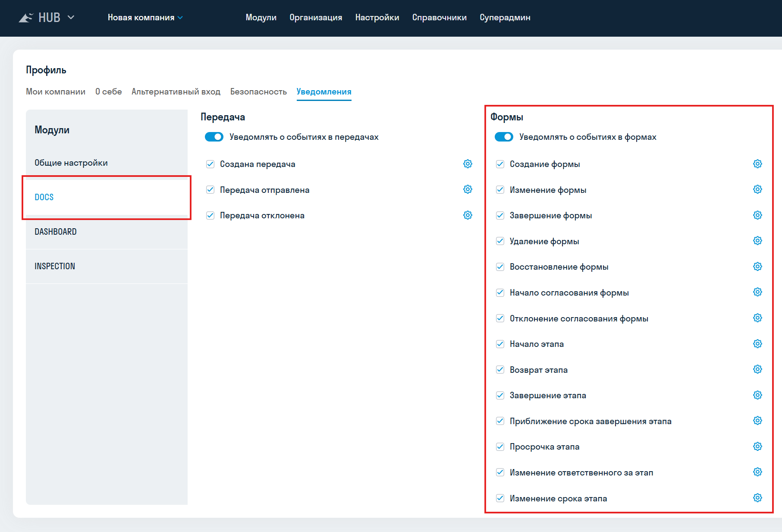This screenshot has width=782, height=532.
Task: Open settings gear for 'Восстановление формы'
Action: (757, 267)
